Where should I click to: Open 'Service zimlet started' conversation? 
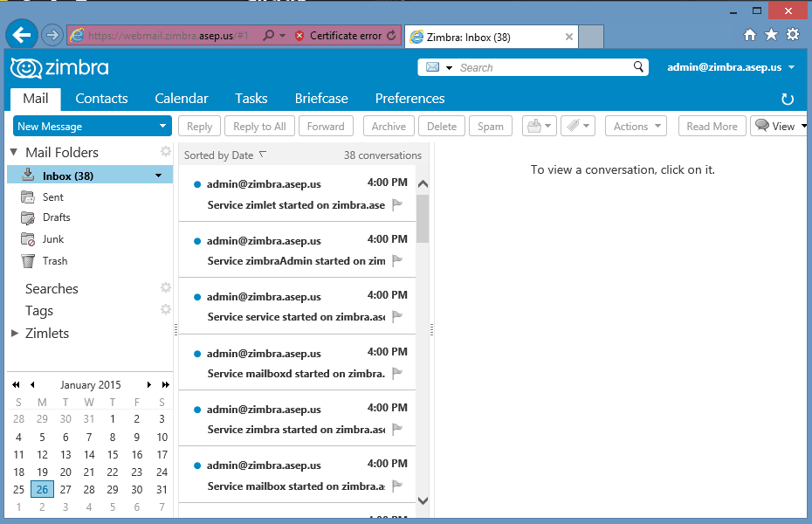(297, 194)
